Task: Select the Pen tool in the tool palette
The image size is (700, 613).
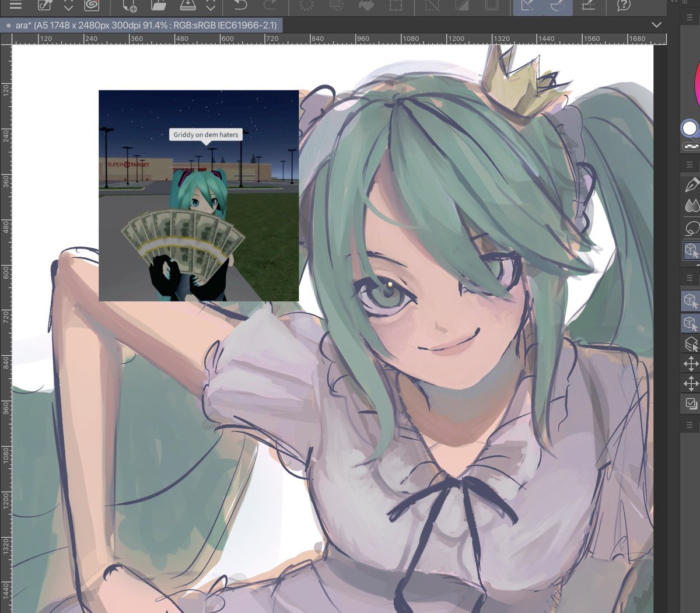Action: pyautogui.click(x=692, y=185)
